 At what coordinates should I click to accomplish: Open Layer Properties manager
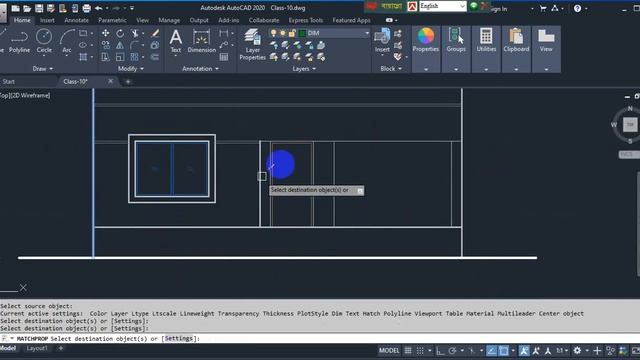[x=252, y=44]
